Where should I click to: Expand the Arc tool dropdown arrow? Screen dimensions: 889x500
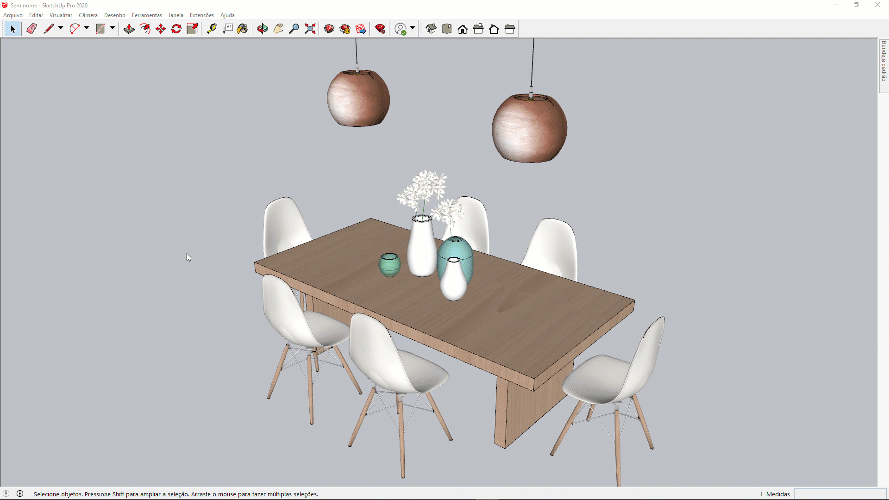pos(86,28)
